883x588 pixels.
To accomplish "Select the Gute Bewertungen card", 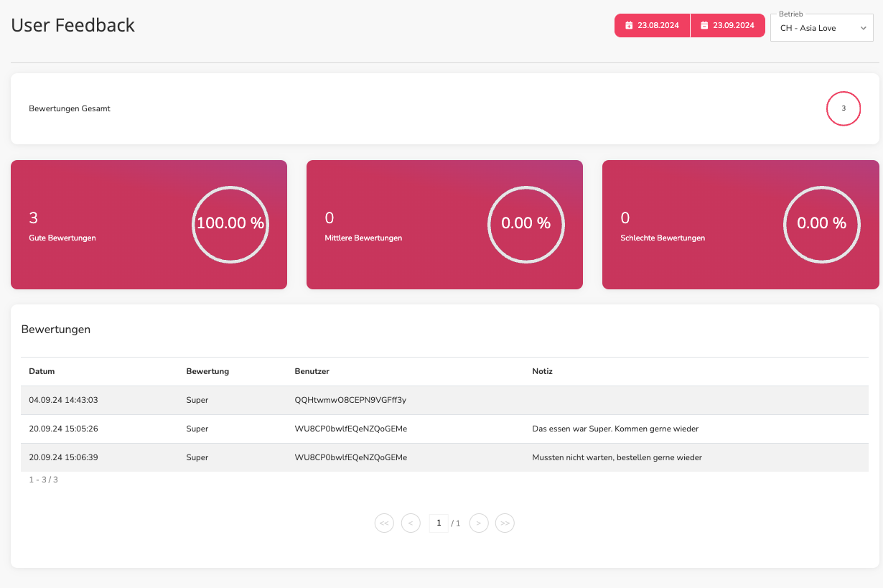I will pos(149,225).
